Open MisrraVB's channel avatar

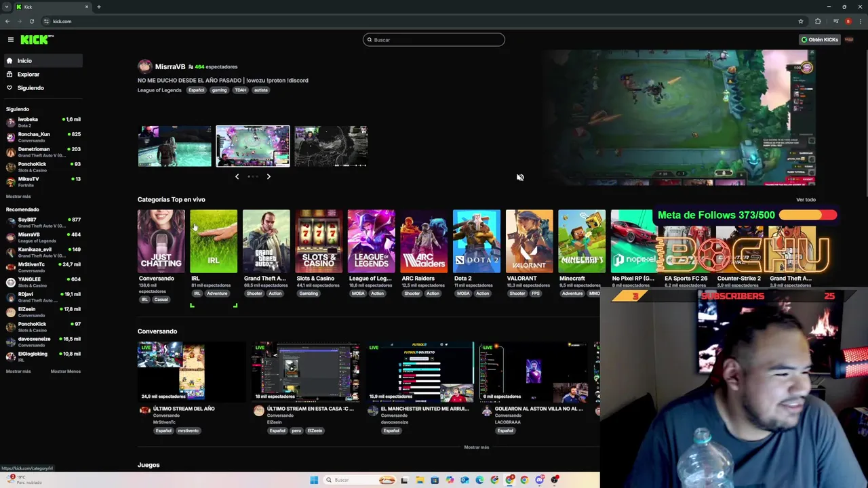pyautogui.click(x=144, y=66)
